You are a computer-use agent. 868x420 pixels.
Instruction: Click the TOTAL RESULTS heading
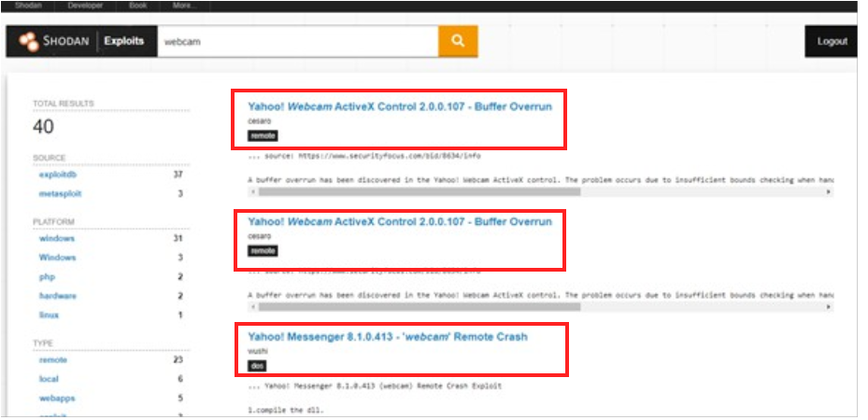pos(64,104)
